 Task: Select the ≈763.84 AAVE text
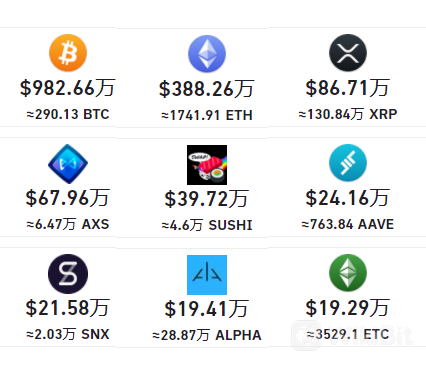[x=348, y=224]
